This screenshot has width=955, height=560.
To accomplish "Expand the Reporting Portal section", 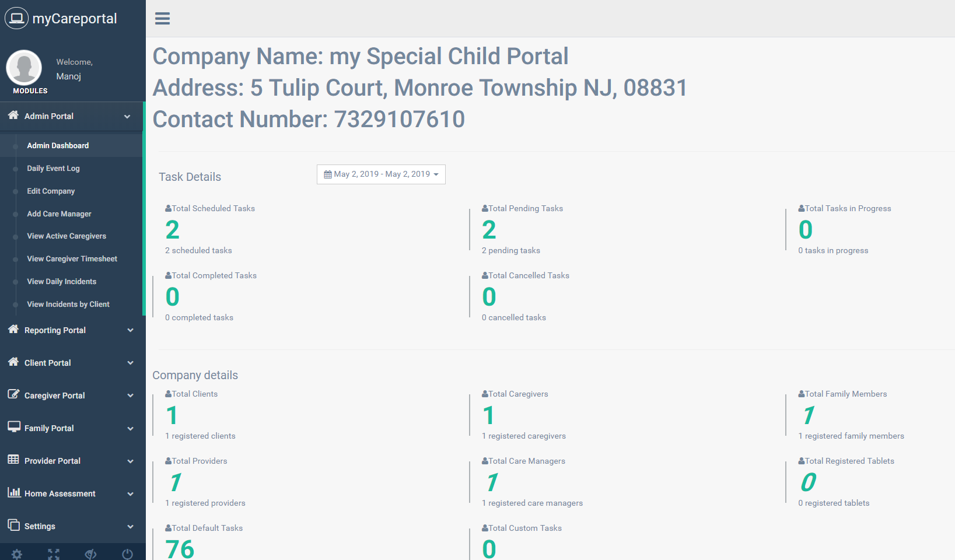I will (x=71, y=330).
